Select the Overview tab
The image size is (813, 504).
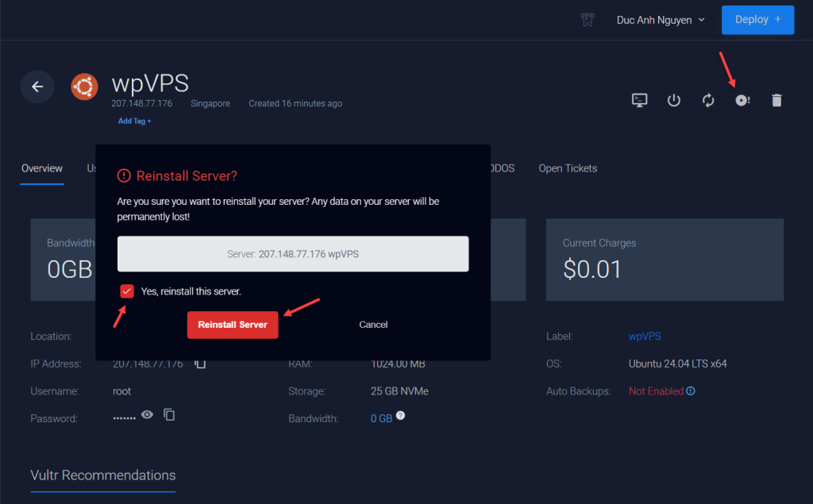pyautogui.click(x=41, y=168)
